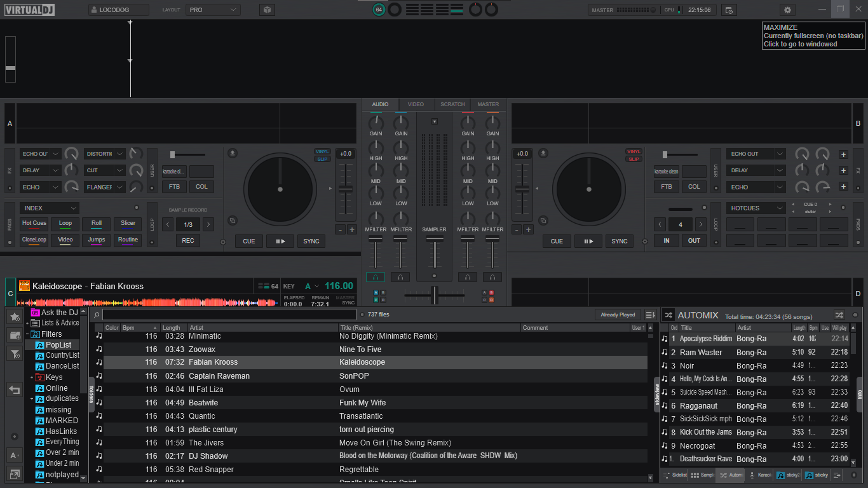This screenshot has width=868, height=488.
Task: Click the automix shuffle icon beside AUTOMIX title
Action: [x=668, y=315]
